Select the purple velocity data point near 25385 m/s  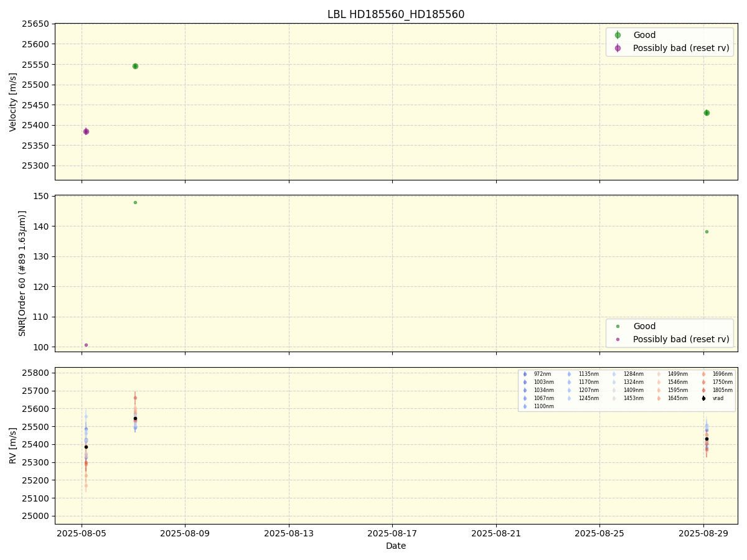pos(86,131)
